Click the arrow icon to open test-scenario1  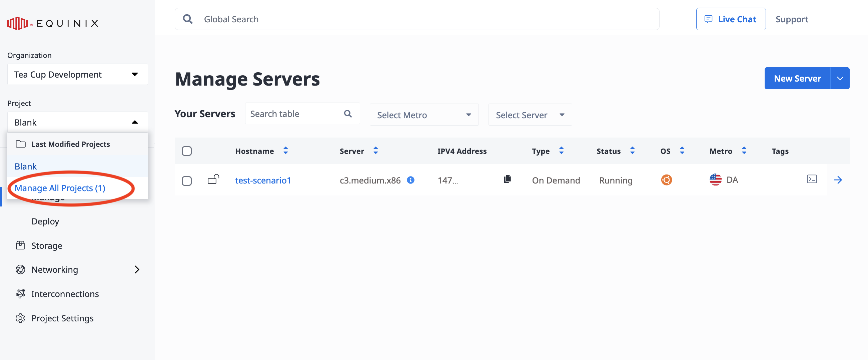tap(838, 180)
